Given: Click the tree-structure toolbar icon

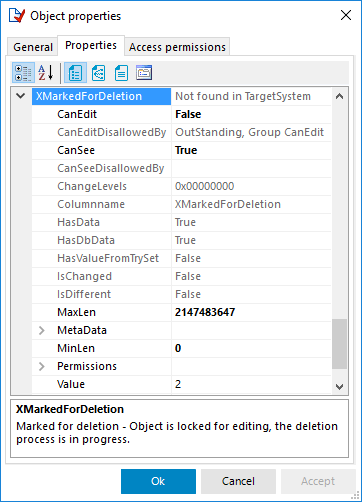Looking at the screenshot, I should pos(99,73).
